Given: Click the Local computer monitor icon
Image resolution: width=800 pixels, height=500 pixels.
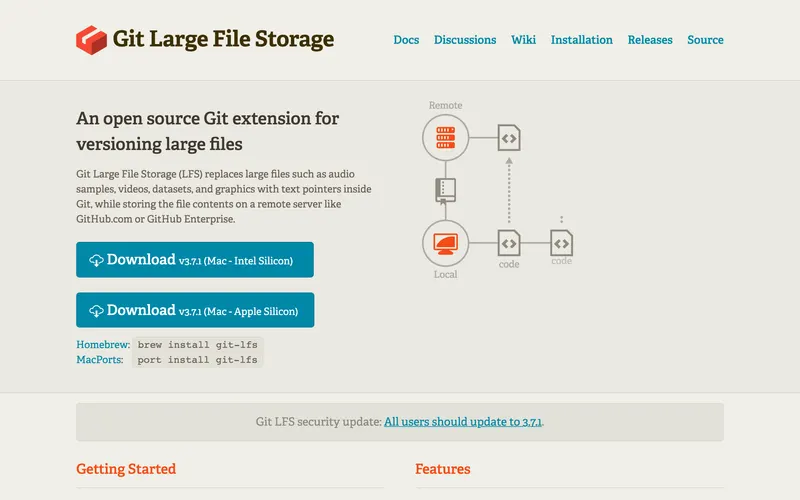Looking at the screenshot, I should pyautogui.click(x=445, y=243).
